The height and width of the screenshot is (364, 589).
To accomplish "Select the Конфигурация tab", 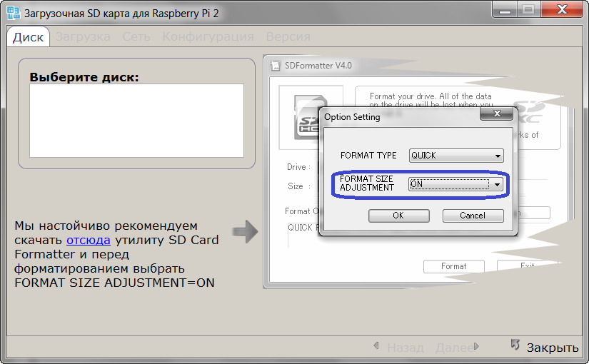I will (x=208, y=37).
